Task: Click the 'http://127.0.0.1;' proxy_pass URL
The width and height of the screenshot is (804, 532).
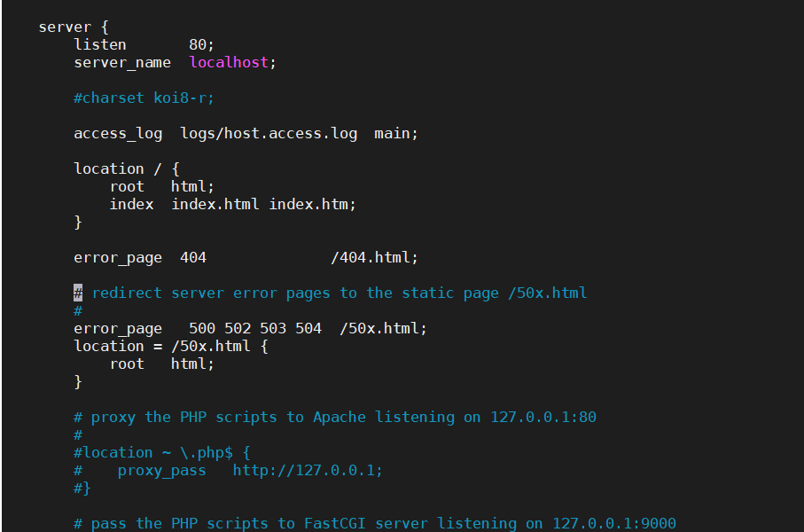Action: [308, 470]
